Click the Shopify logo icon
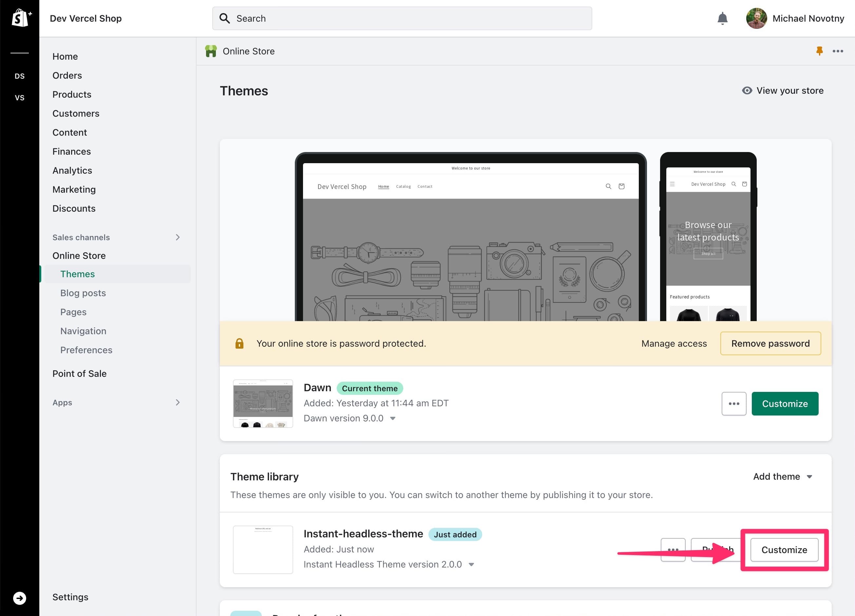Image resolution: width=855 pixels, height=616 pixels. point(20,18)
